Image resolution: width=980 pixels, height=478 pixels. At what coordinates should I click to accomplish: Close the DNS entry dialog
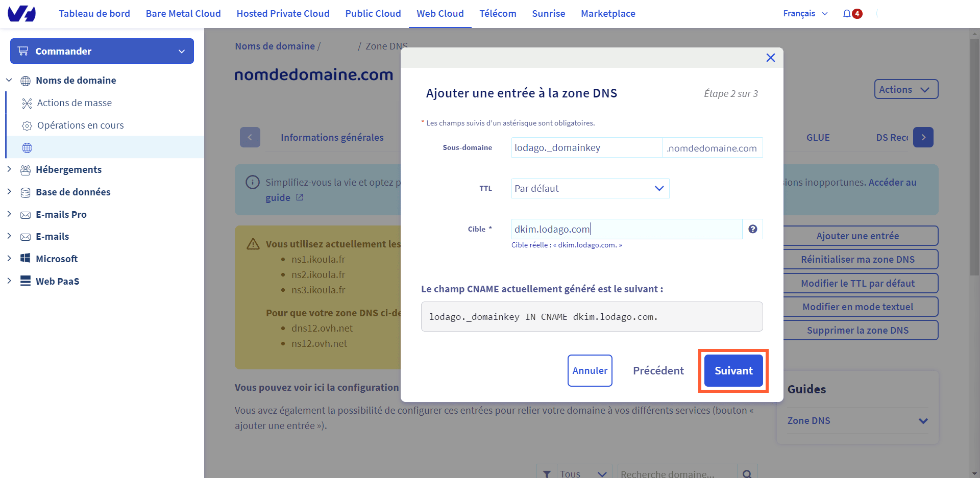tap(771, 58)
